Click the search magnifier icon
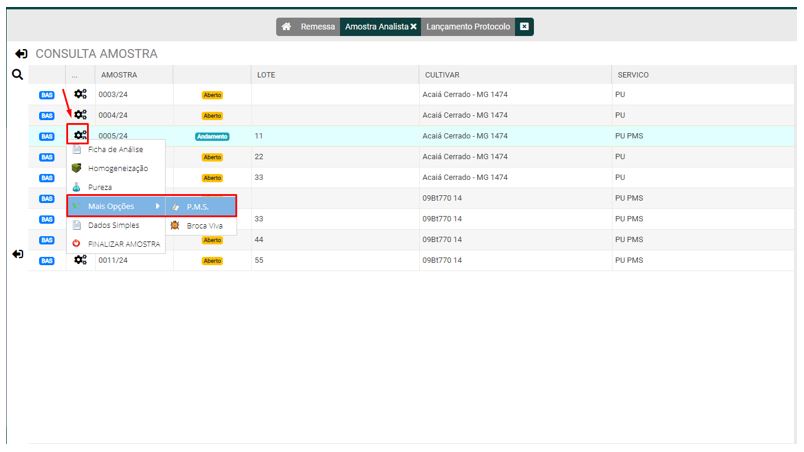This screenshot has width=804, height=452. (17, 74)
